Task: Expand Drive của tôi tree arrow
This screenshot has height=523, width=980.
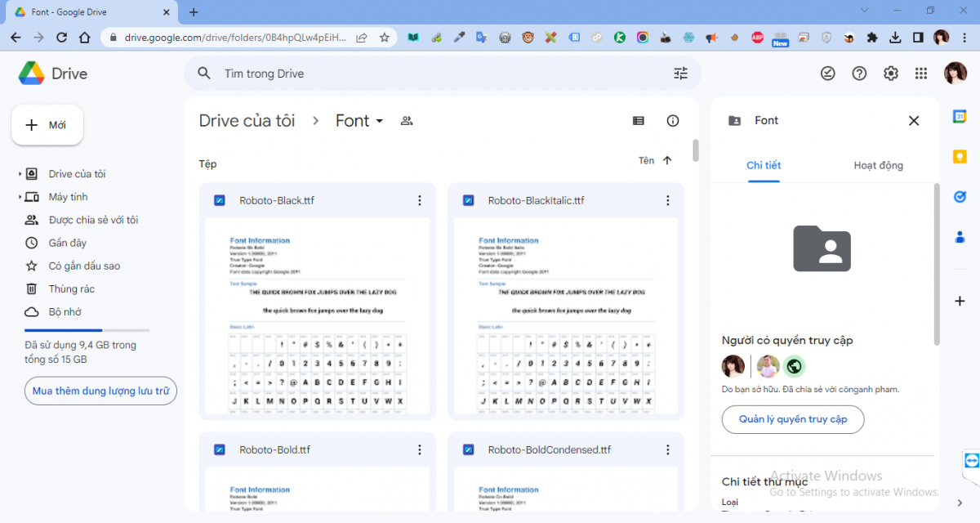Action: point(20,174)
